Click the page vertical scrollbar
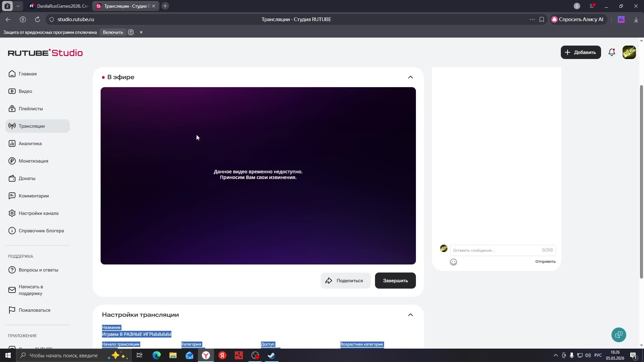644x362 pixels. (641, 181)
